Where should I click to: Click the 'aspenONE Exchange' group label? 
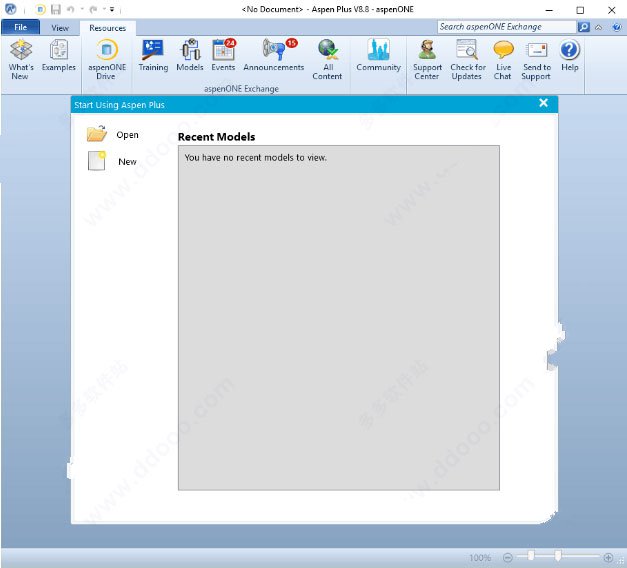[x=241, y=89]
